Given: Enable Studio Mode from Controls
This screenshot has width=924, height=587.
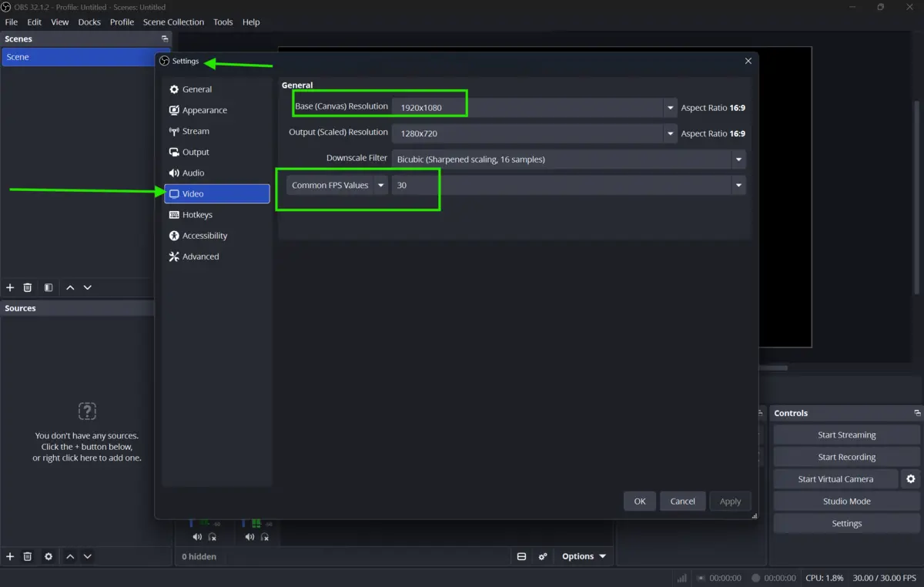Looking at the screenshot, I should click(x=847, y=501).
